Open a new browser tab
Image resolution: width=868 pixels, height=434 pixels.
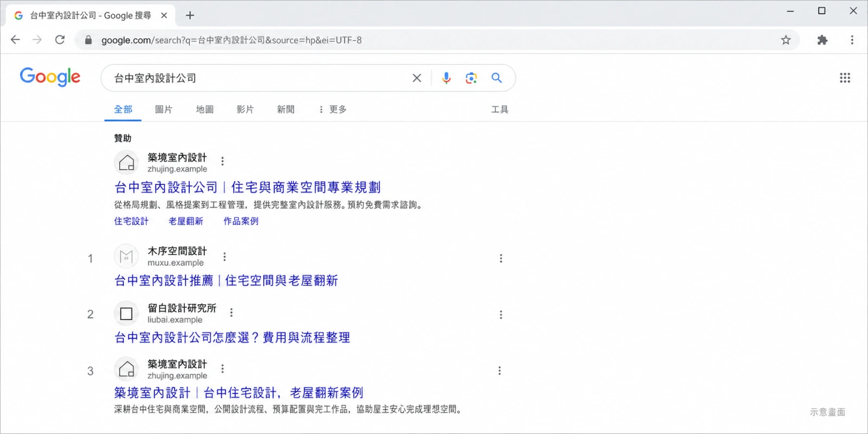[x=190, y=15]
